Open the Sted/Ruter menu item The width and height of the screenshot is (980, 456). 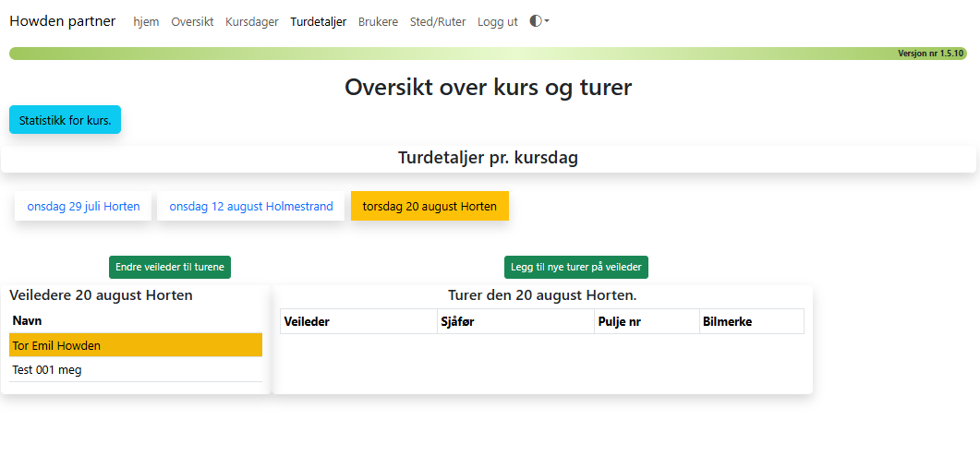click(438, 22)
